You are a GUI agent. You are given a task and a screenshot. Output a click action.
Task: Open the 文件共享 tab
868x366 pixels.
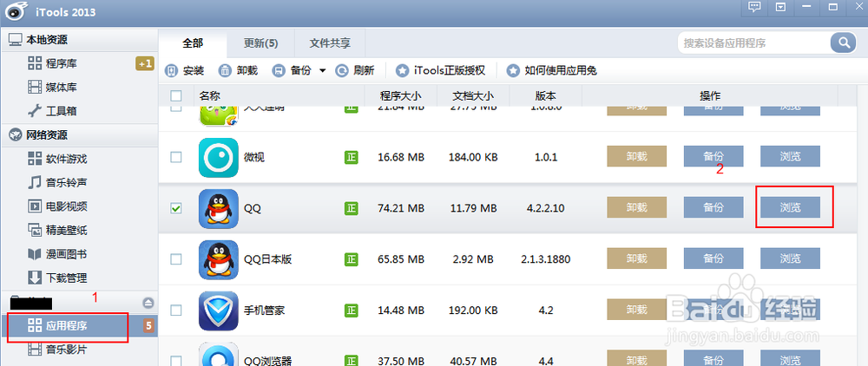[x=329, y=42]
